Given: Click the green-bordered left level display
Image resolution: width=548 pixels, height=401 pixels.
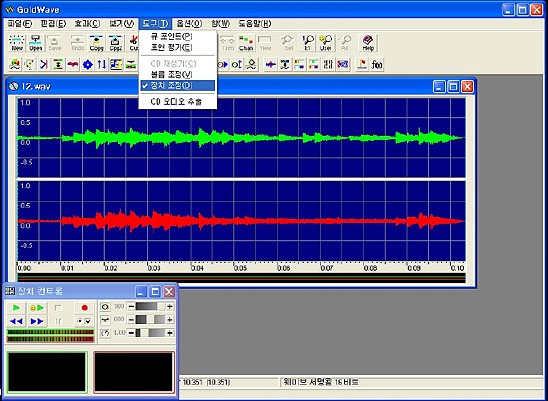Looking at the screenshot, I should tap(47, 372).
